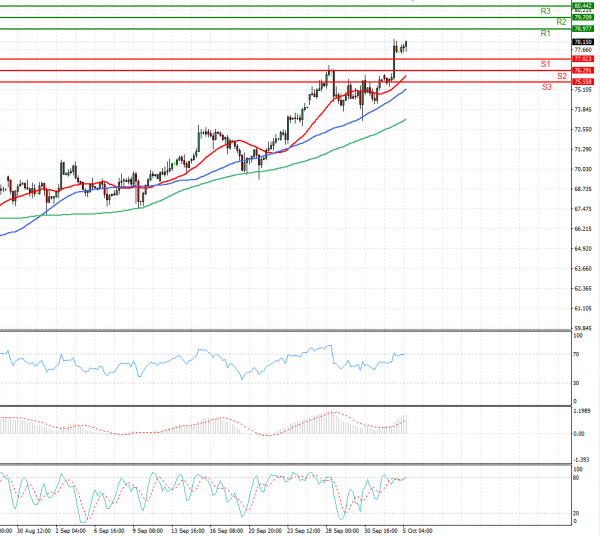
Task: Click the 68.735 price scale value
Action: click(x=583, y=189)
